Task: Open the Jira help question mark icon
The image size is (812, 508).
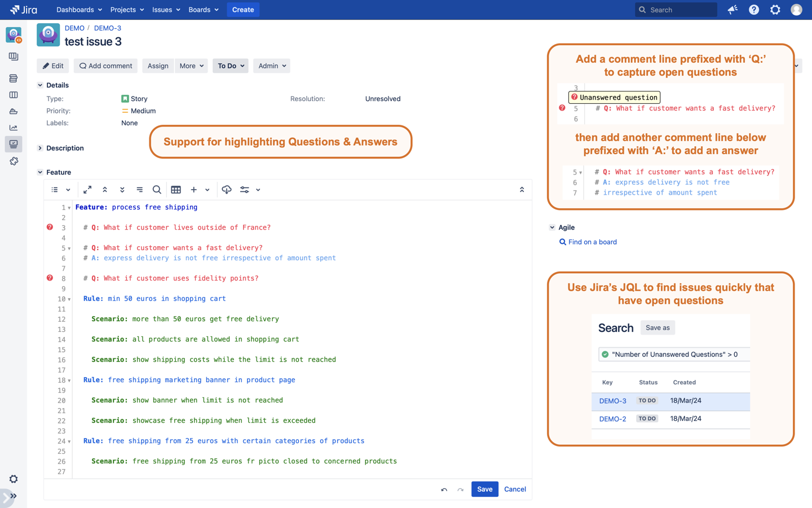Action: tap(754, 10)
